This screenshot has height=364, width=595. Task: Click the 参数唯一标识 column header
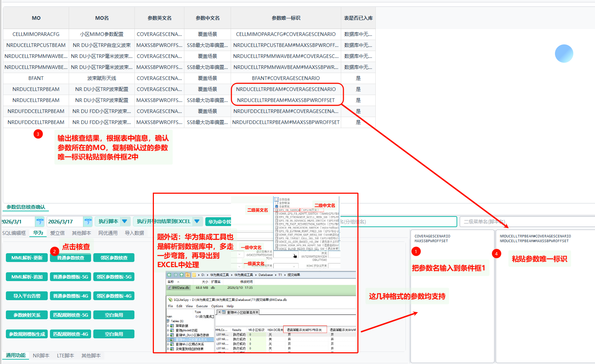tap(286, 18)
